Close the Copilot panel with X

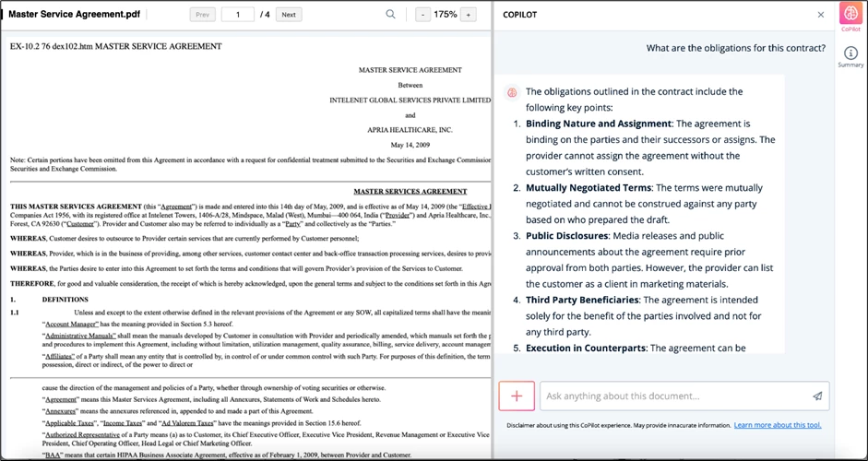[821, 15]
